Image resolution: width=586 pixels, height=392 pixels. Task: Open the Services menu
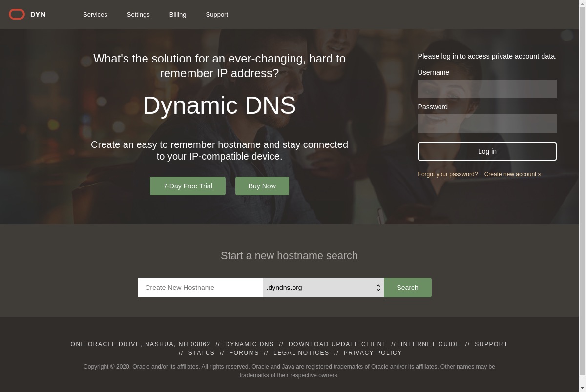[x=95, y=14]
